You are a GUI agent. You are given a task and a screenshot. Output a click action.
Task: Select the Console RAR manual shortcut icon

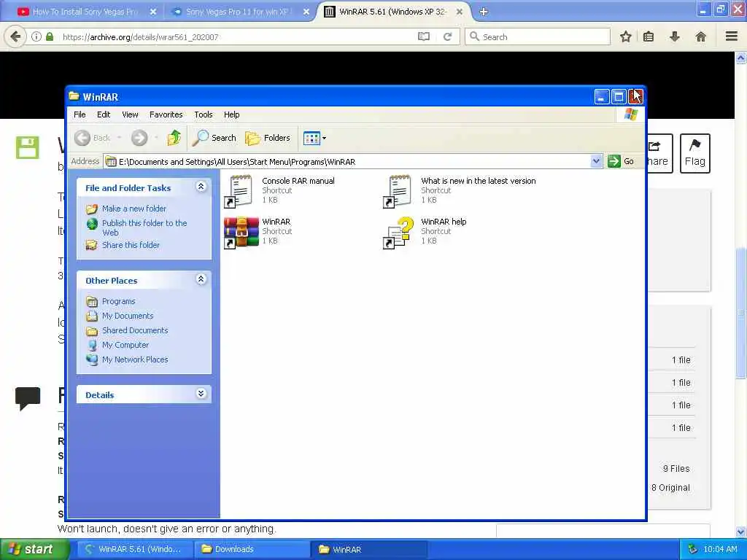click(x=239, y=191)
